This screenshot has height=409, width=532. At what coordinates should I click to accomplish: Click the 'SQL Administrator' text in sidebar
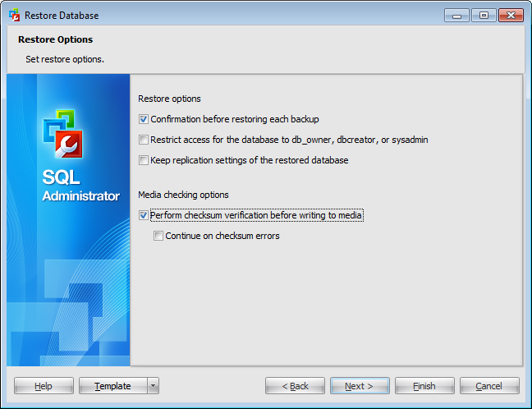[x=80, y=187]
